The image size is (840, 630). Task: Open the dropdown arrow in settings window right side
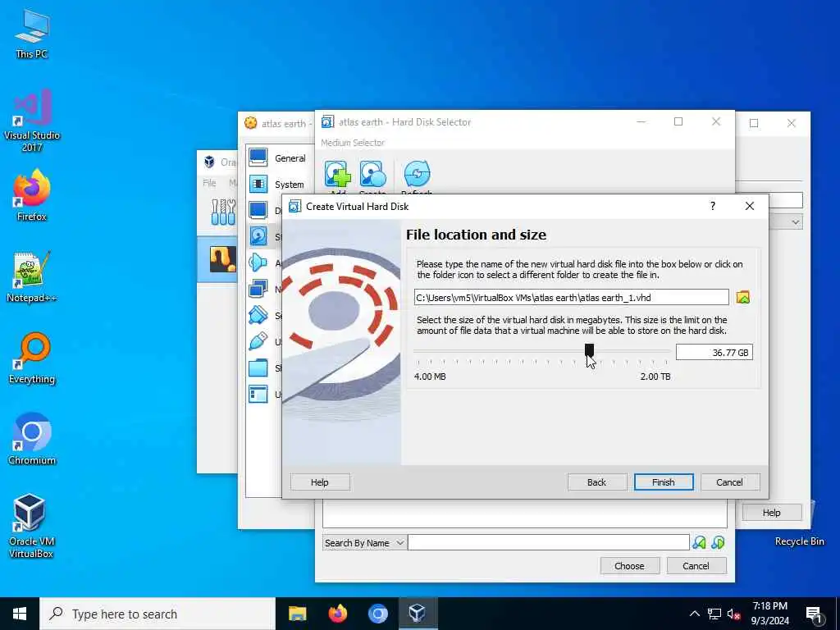pyautogui.click(x=796, y=221)
